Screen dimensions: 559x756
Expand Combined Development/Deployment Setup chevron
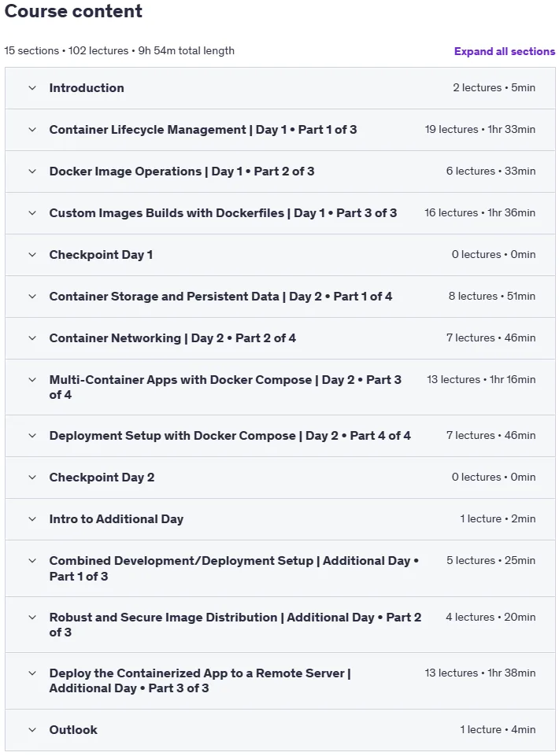(32, 561)
